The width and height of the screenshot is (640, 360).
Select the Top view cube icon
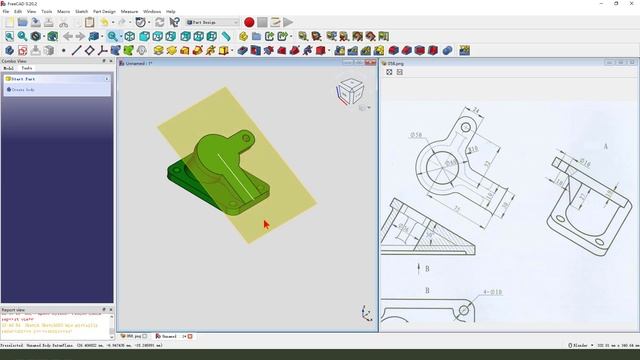click(x=158, y=36)
